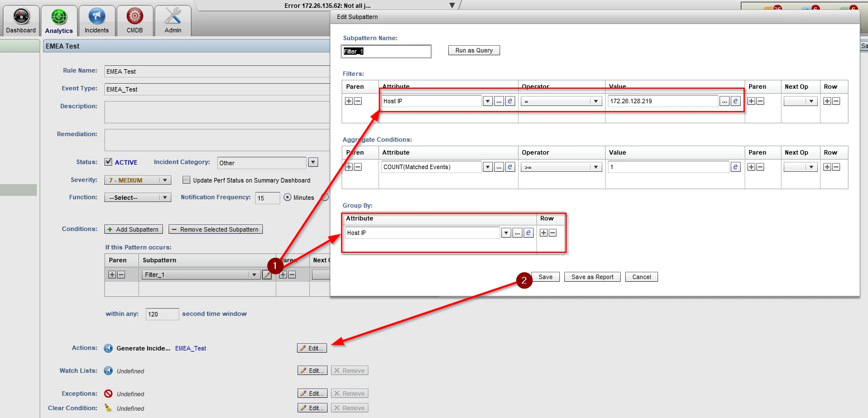Open expression builder beside COUNT(Matched Events) attribute
This screenshot has height=418, width=868.
510,167
